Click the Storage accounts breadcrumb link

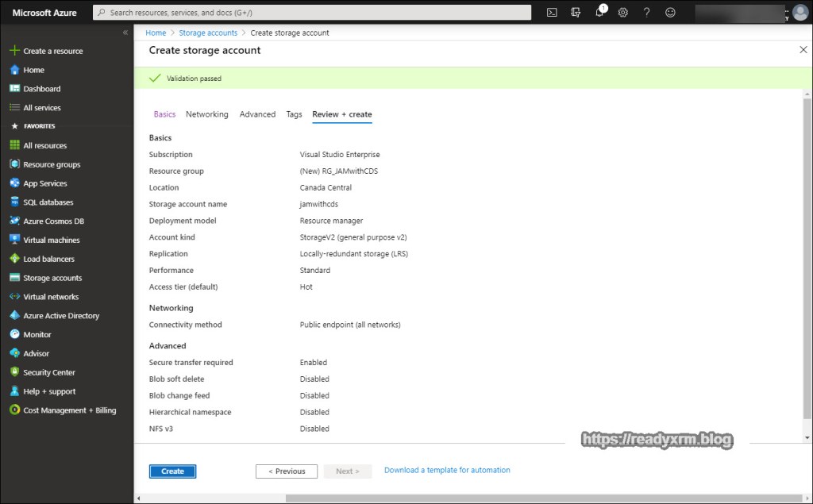click(x=208, y=33)
